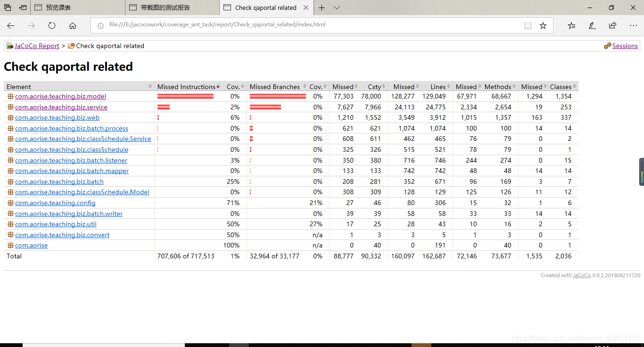Image resolution: width=644 pixels, height=347 pixels.
Task: Click the JaCoCo Report breadcrumb icon
Action: 9,46
